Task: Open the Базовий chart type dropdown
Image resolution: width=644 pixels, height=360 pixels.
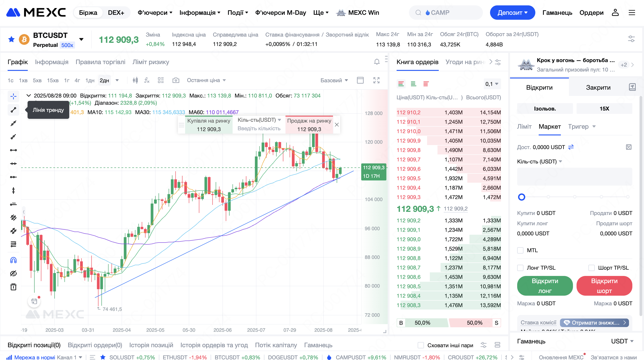Action: (334, 80)
